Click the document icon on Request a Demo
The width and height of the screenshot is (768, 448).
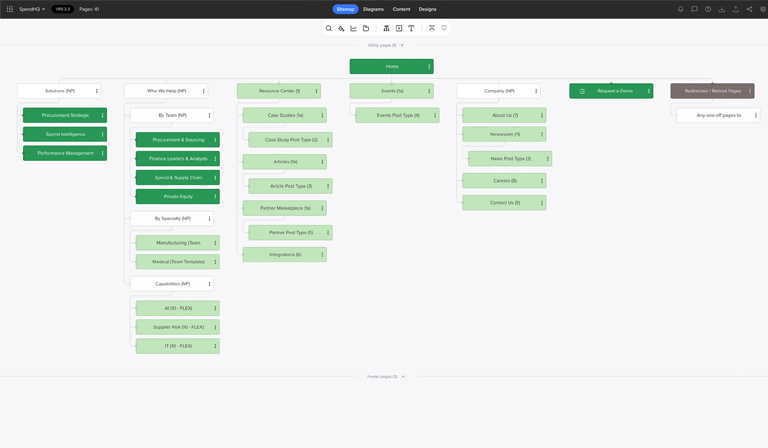pyautogui.click(x=582, y=91)
